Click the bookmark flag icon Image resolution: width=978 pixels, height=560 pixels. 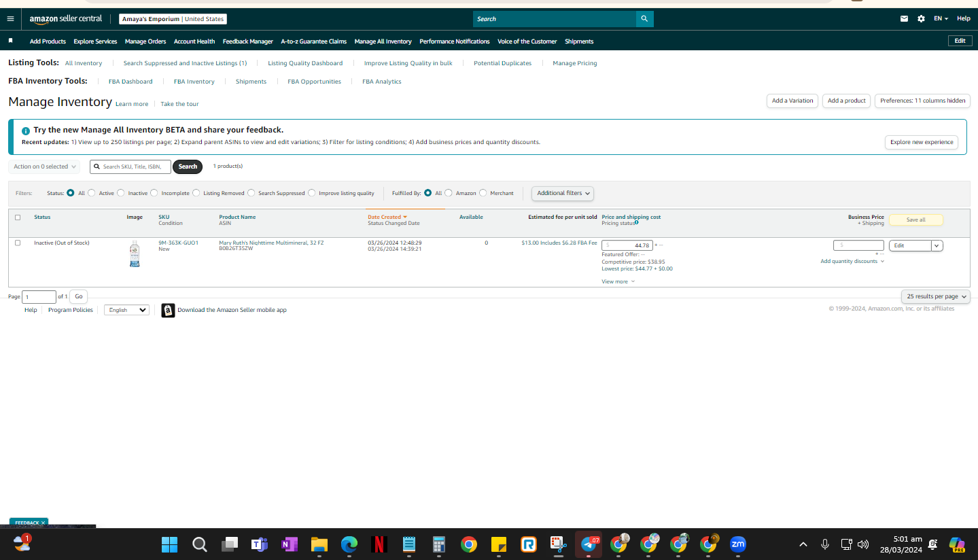click(11, 41)
